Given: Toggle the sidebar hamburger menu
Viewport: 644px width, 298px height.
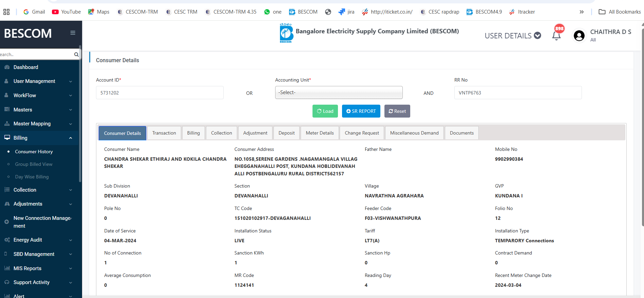Looking at the screenshot, I should click(x=73, y=33).
